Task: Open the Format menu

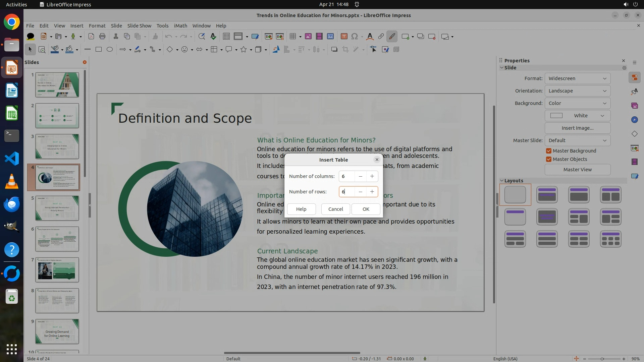Action: pyautogui.click(x=97, y=26)
